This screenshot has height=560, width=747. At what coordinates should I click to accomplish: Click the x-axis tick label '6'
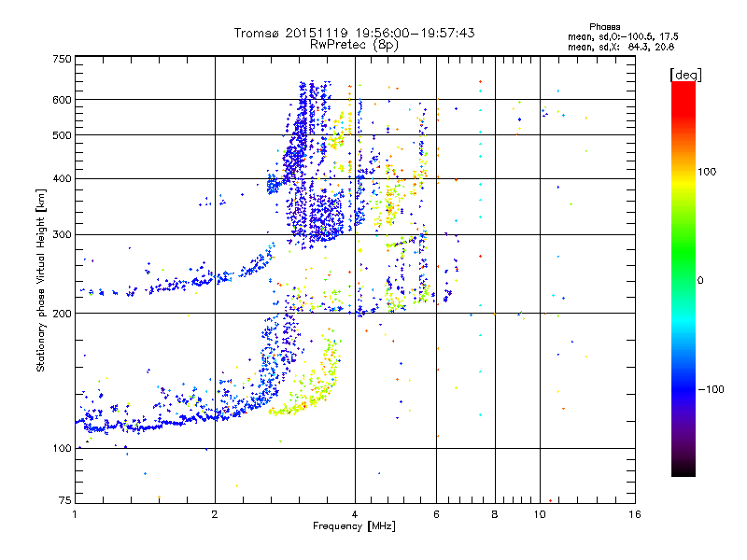[x=436, y=514]
